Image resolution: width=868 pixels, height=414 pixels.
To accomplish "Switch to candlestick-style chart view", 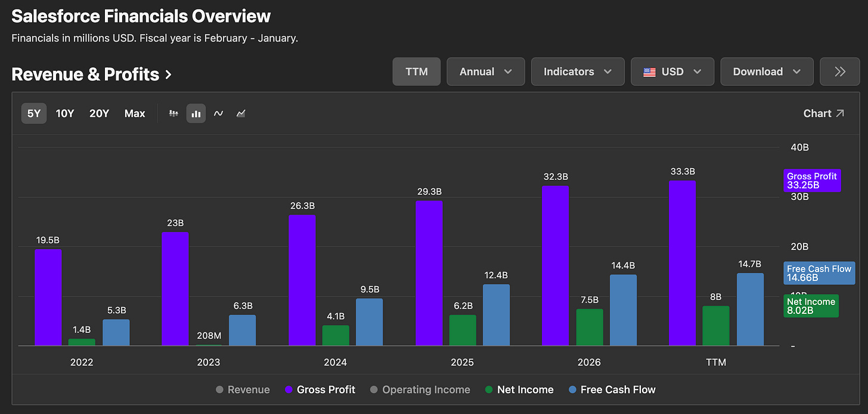I will click(173, 113).
